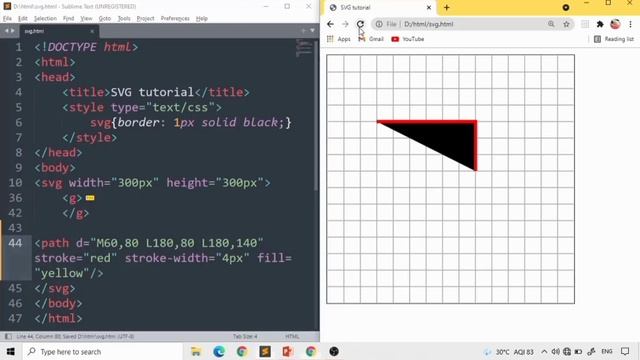
Task: Open battery icon in system tray
Action: (578, 351)
